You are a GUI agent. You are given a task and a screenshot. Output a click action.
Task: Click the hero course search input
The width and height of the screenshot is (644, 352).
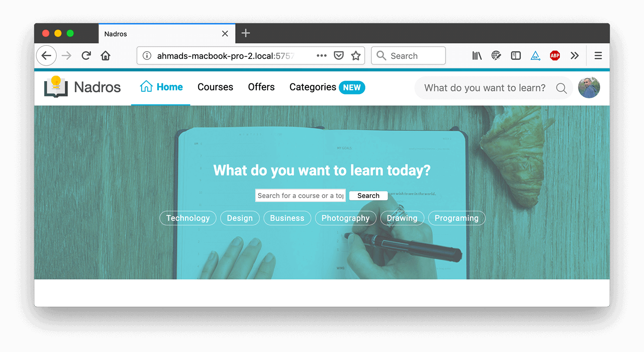click(301, 195)
